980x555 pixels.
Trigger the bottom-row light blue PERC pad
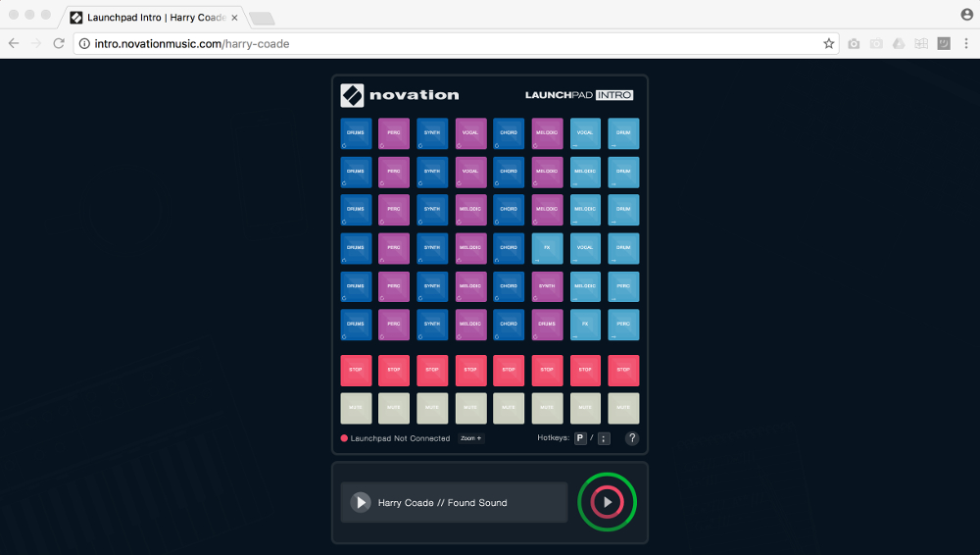[x=623, y=325]
